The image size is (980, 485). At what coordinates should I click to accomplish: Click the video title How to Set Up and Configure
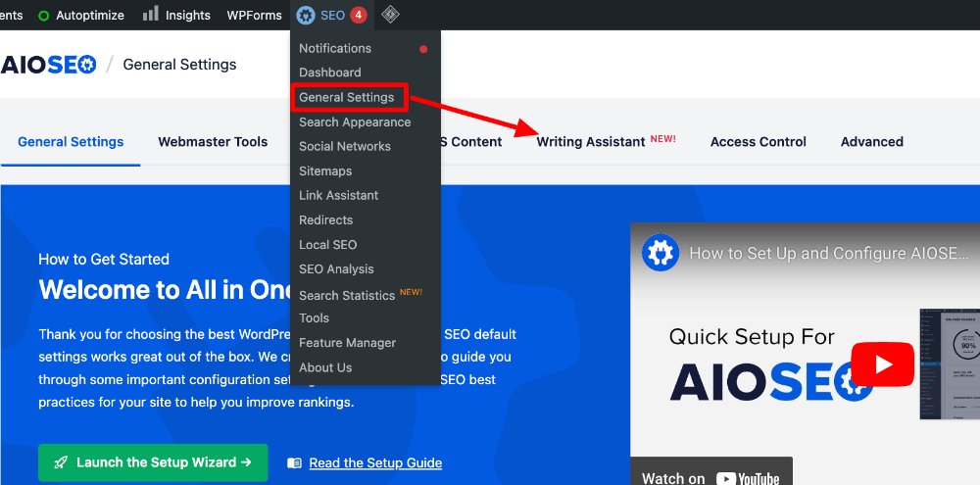828,253
